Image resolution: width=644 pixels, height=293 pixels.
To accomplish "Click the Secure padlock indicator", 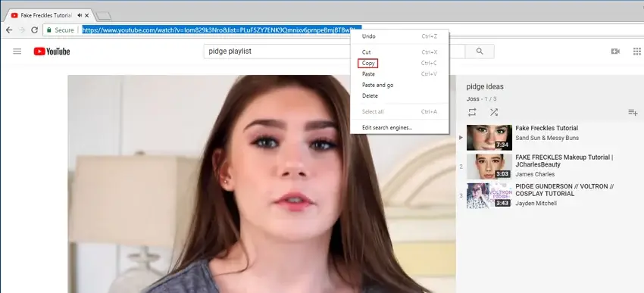I will click(60, 30).
